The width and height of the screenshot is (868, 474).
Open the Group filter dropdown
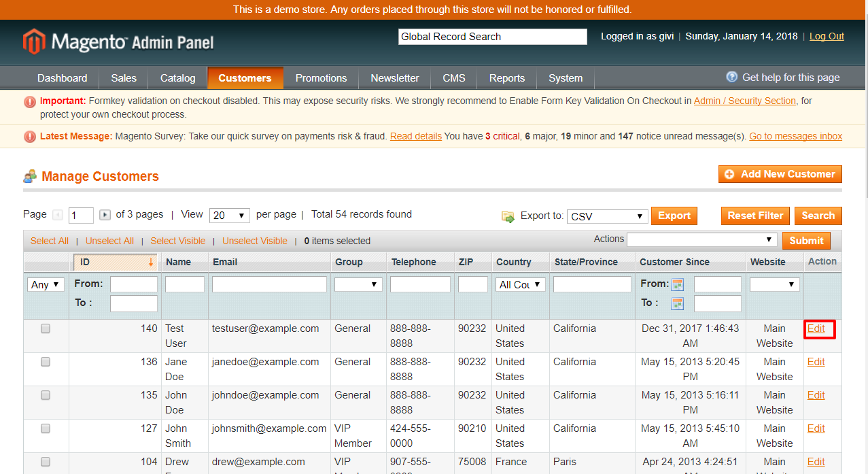click(x=358, y=284)
